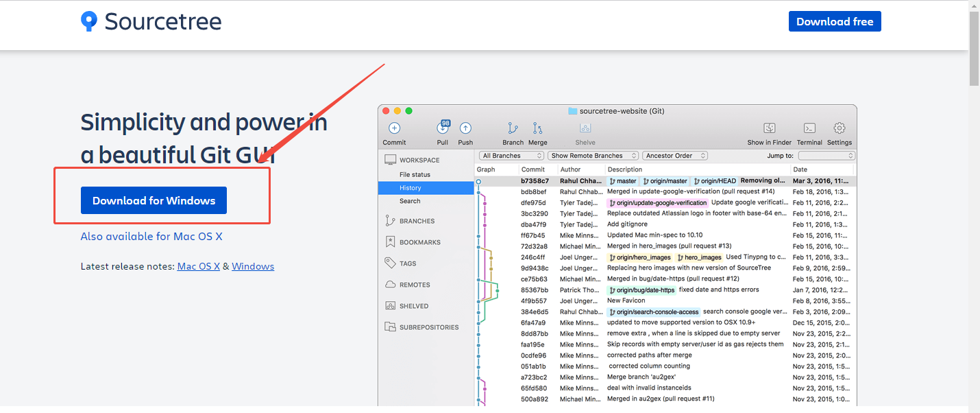This screenshot has height=413, width=980.
Task: Click the TAGS sidebar icon
Action: 390,263
